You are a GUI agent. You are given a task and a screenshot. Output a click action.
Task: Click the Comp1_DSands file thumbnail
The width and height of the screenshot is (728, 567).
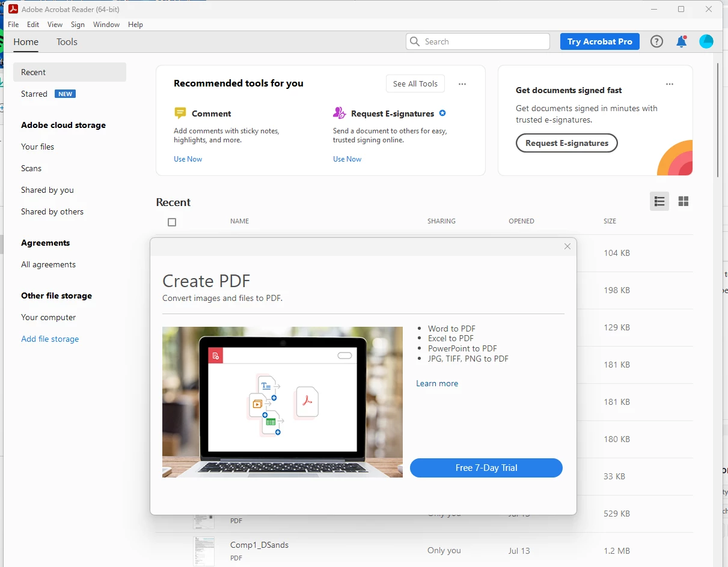tap(204, 551)
